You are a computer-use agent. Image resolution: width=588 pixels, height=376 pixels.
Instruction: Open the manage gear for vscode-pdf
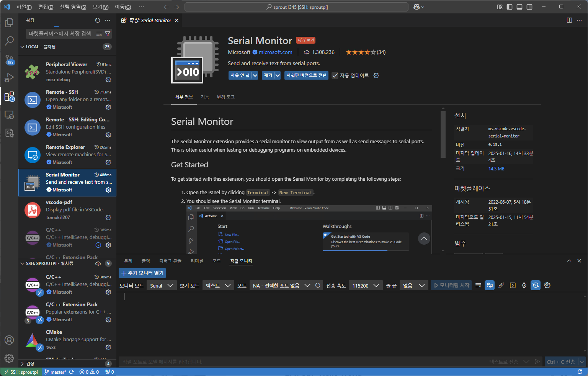108,217
